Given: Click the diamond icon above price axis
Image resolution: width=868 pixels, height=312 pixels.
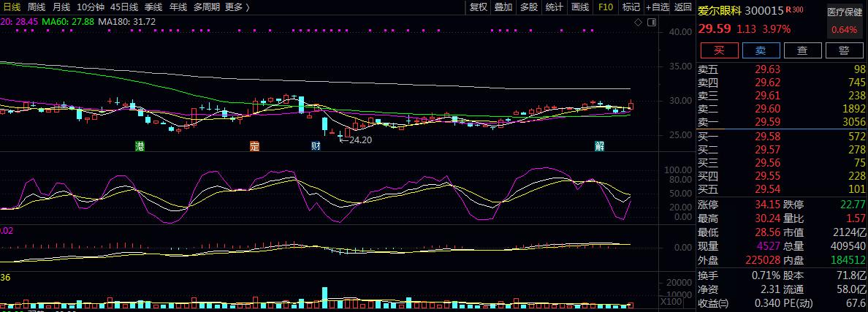Looking at the screenshot, I should 638,23.
